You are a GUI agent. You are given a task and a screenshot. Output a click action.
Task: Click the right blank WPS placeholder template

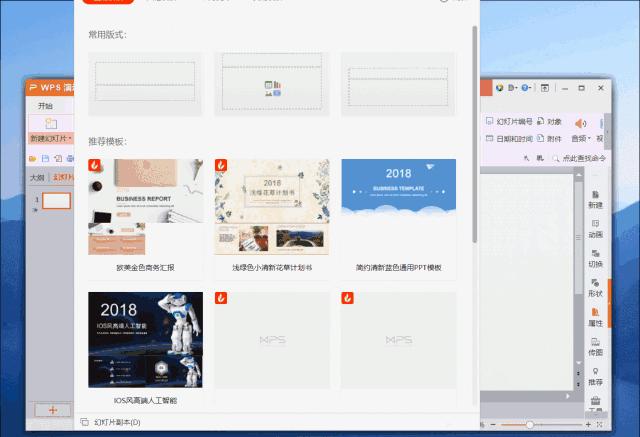pyautogui.click(x=398, y=339)
